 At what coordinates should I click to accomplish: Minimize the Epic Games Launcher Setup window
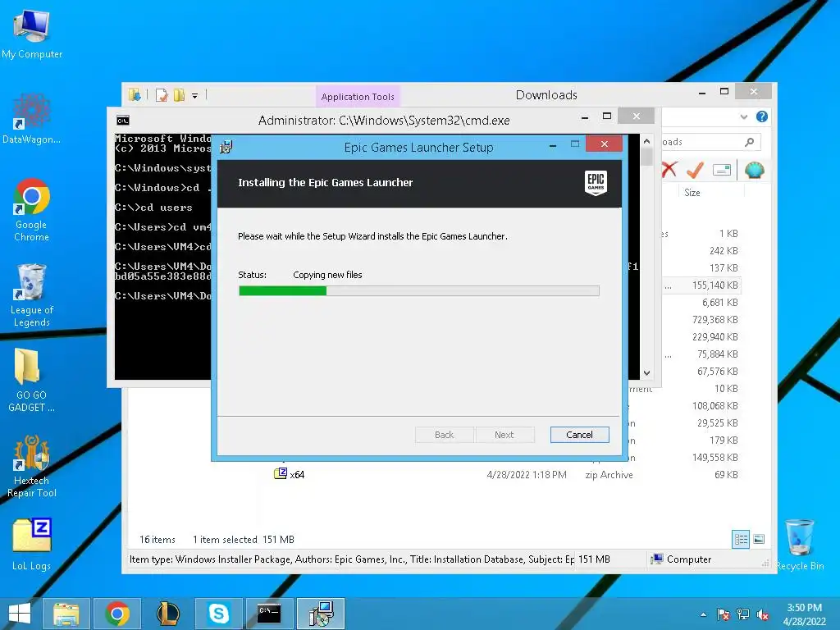click(553, 144)
